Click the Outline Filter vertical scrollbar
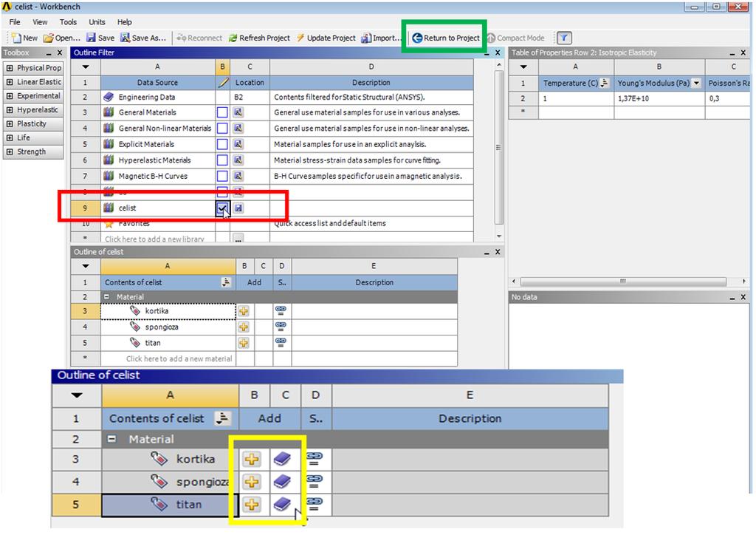 tap(499, 148)
